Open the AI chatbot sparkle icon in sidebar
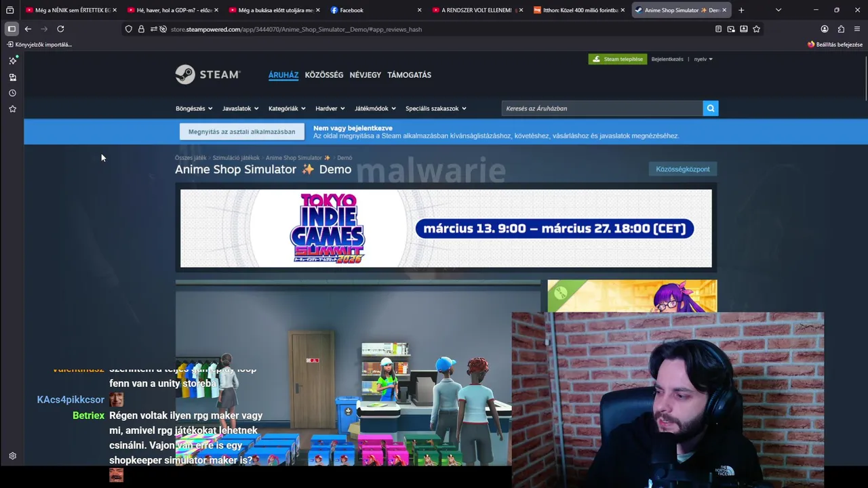This screenshot has height=488, width=868. click(x=12, y=60)
